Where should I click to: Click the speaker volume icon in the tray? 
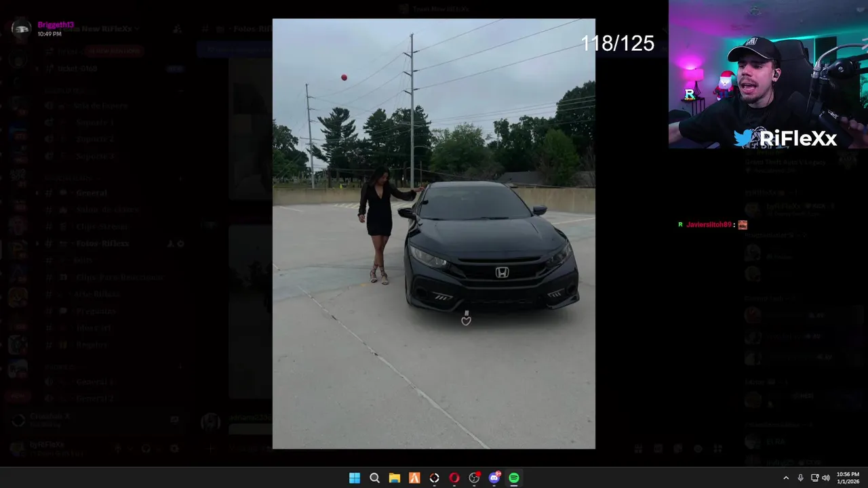825,478
